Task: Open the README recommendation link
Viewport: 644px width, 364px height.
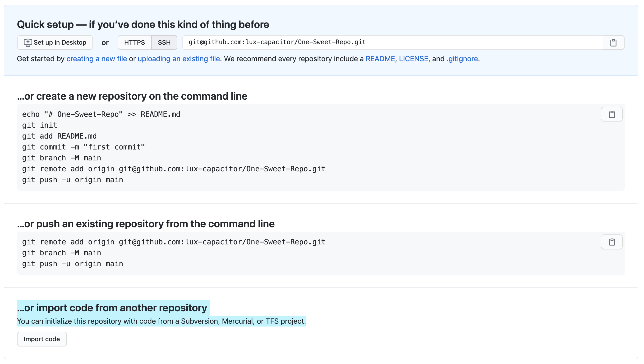Action: [380, 59]
